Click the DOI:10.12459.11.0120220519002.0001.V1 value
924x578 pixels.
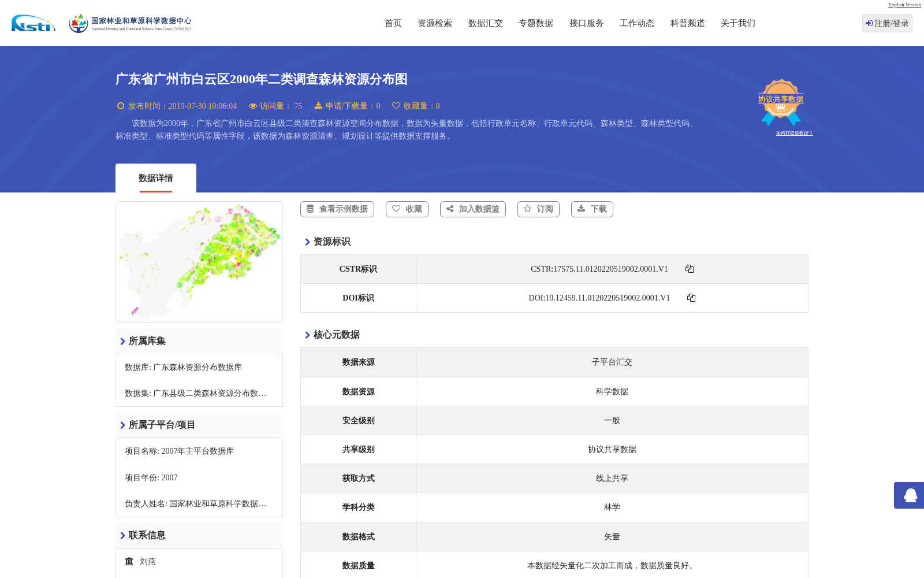click(x=599, y=298)
